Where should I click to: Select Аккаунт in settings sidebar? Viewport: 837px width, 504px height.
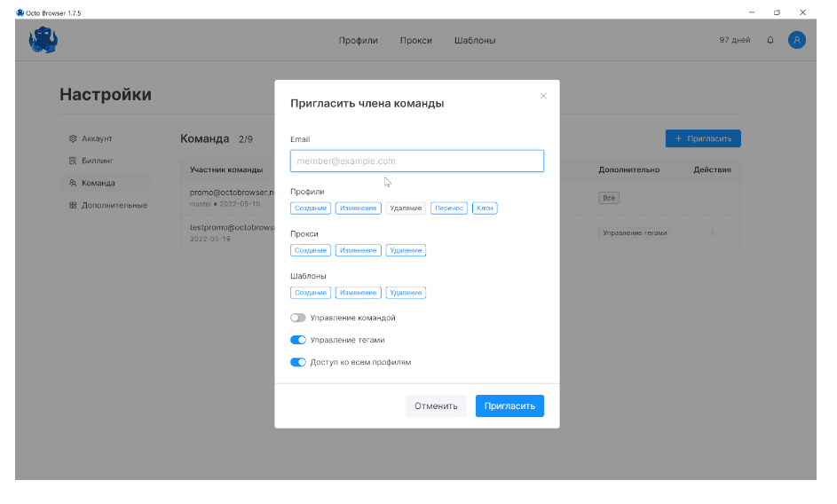pos(105,138)
